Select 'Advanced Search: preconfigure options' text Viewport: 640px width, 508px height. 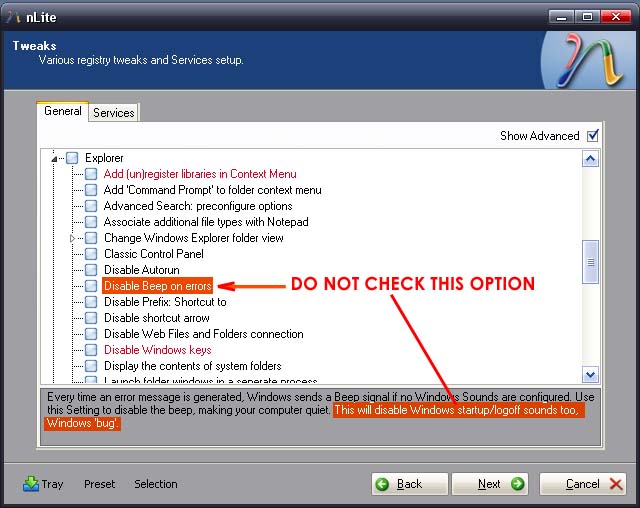198,206
